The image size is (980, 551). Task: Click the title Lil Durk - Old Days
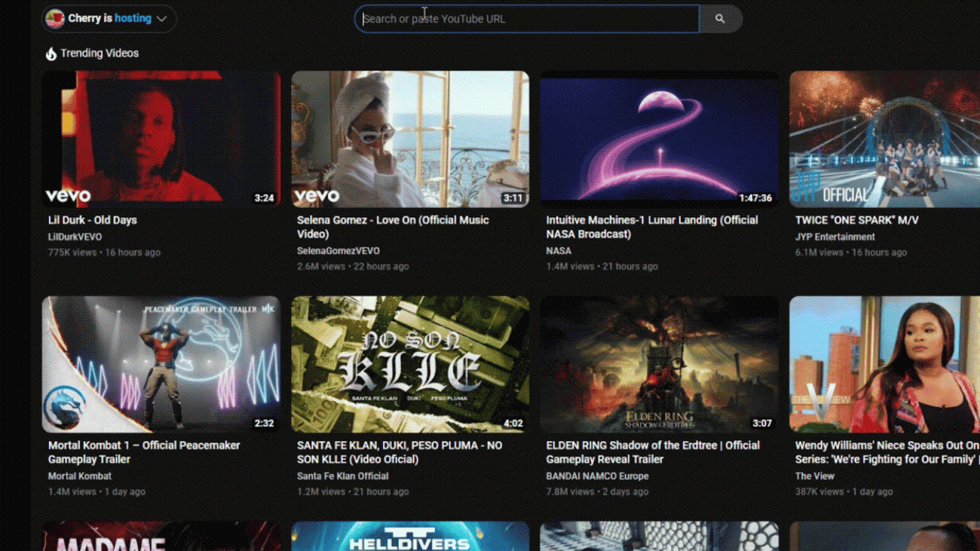pos(92,220)
